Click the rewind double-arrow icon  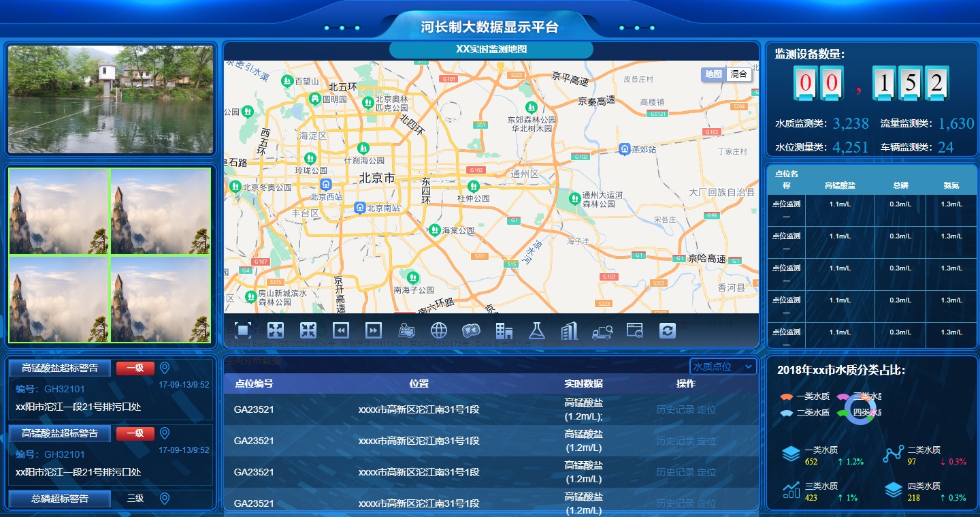(x=341, y=330)
